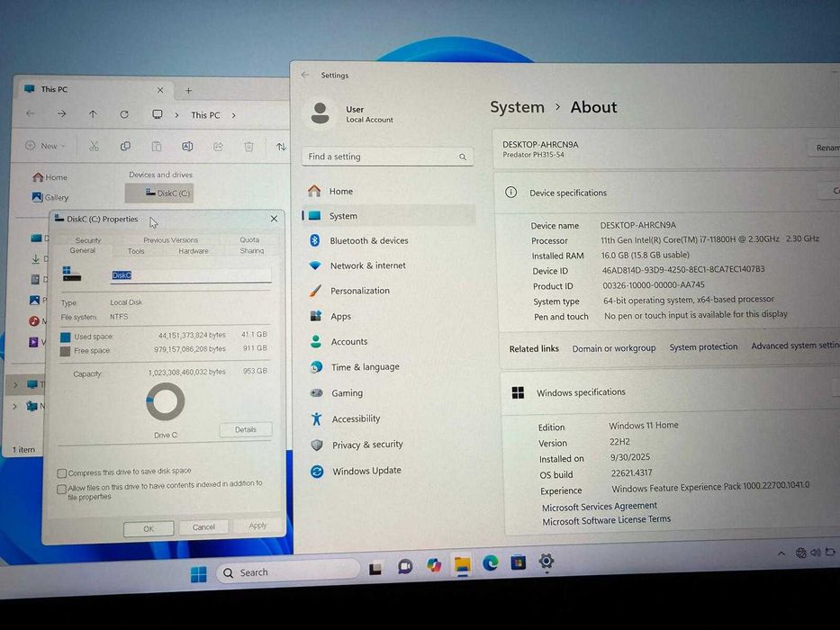Open Gaming settings
This screenshot has height=630, width=840.
[x=391, y=393]
